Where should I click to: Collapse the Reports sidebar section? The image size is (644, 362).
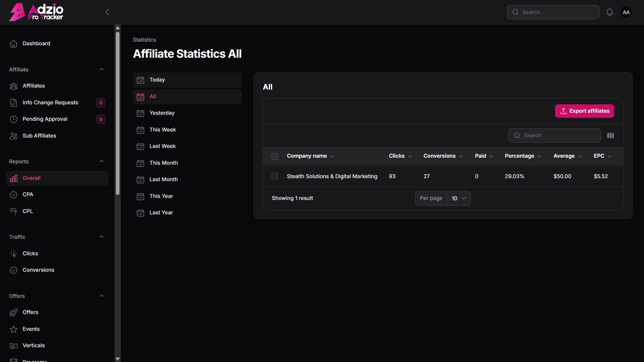click(102, 161)
